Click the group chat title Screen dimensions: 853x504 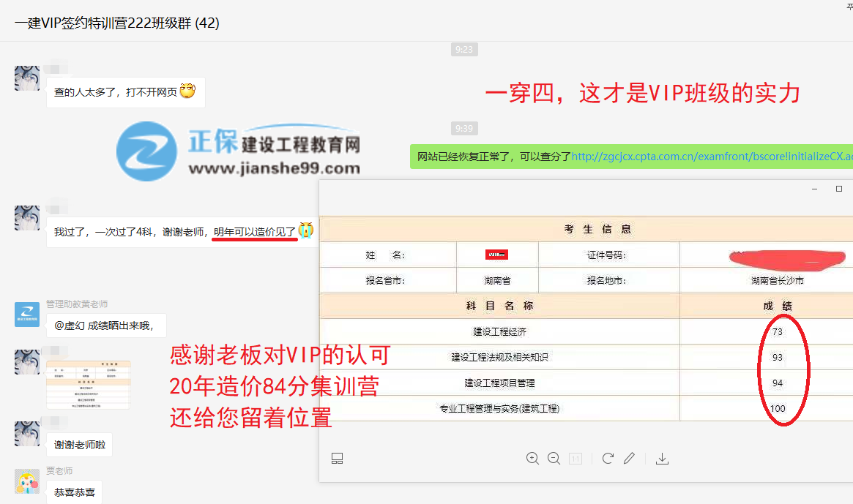(x=117, y=23)
